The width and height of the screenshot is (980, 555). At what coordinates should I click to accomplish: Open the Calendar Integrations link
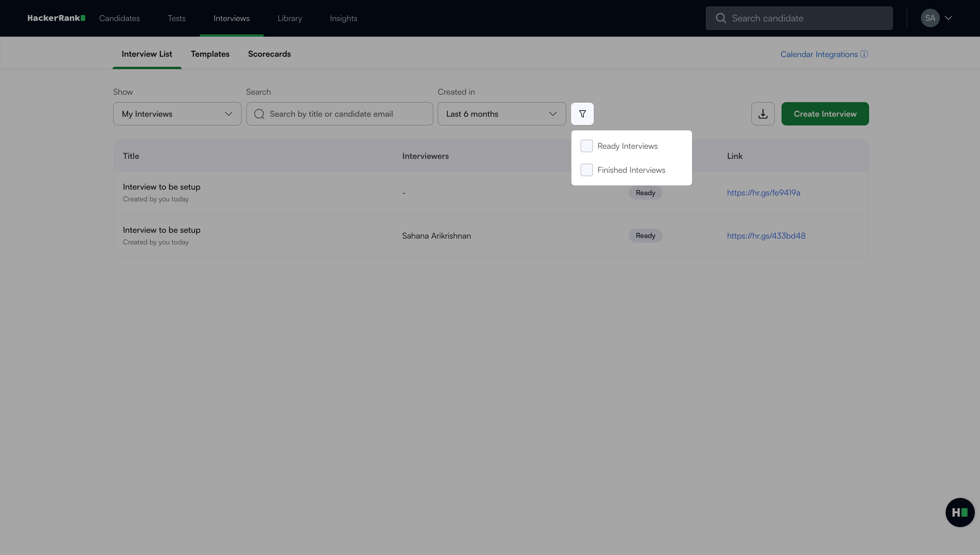click(819, 54)
